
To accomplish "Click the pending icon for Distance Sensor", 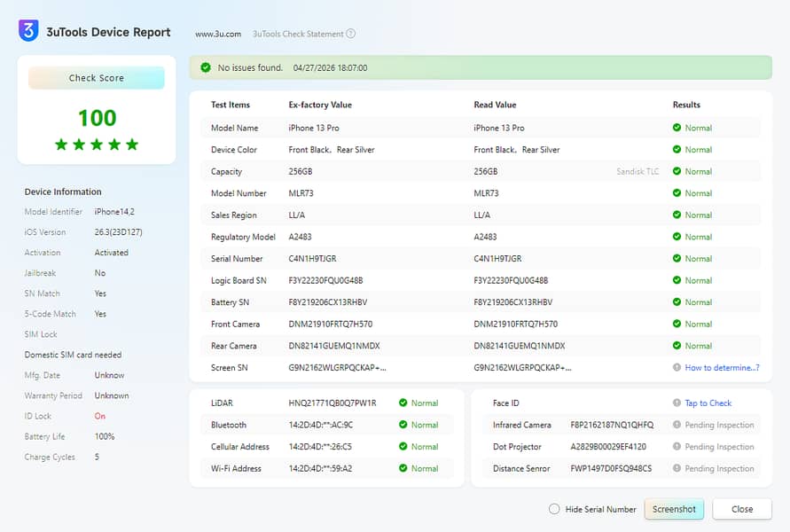I will (677, 468).
